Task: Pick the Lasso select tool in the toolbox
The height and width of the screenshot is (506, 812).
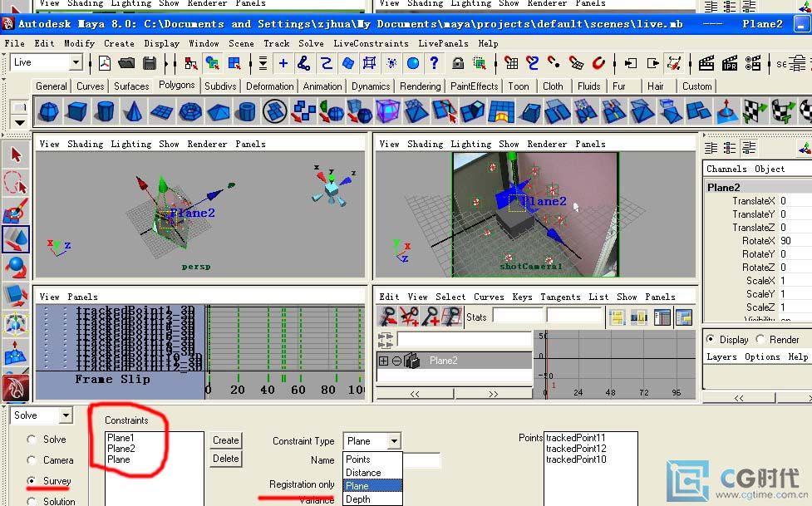Action: pyautogui.click(x=16, y=183)
